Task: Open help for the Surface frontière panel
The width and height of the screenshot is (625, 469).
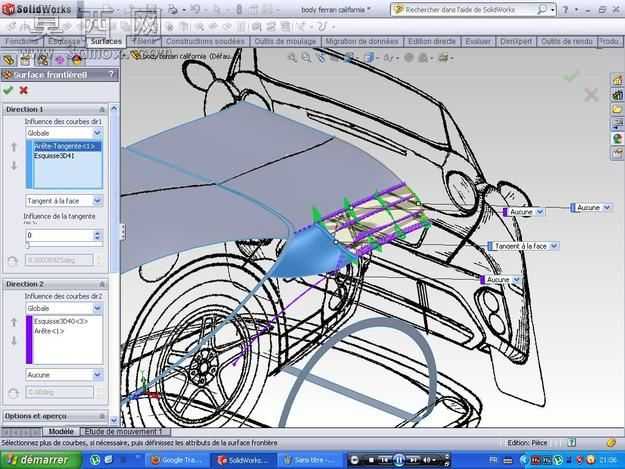Action: [x=111, y=74]
